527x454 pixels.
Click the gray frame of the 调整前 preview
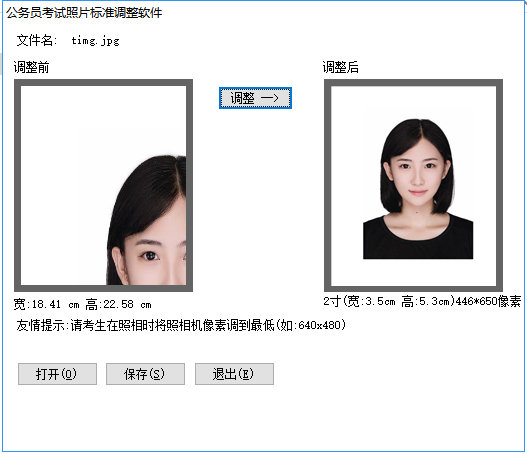104,83
